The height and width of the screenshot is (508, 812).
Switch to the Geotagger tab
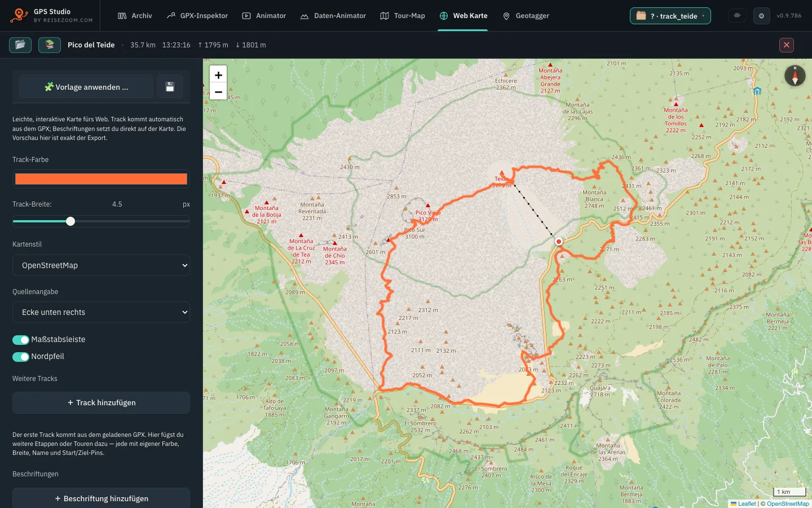526,16
